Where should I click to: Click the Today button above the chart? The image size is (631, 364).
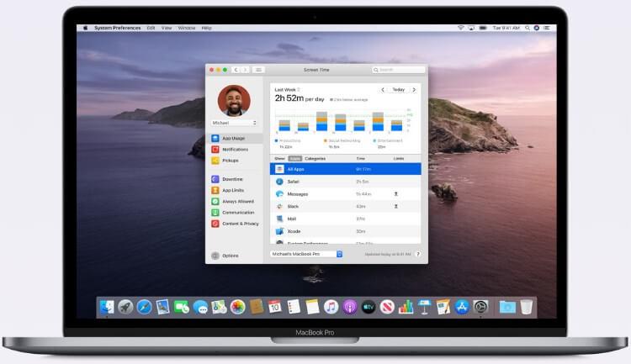click(x=399, y=90)
